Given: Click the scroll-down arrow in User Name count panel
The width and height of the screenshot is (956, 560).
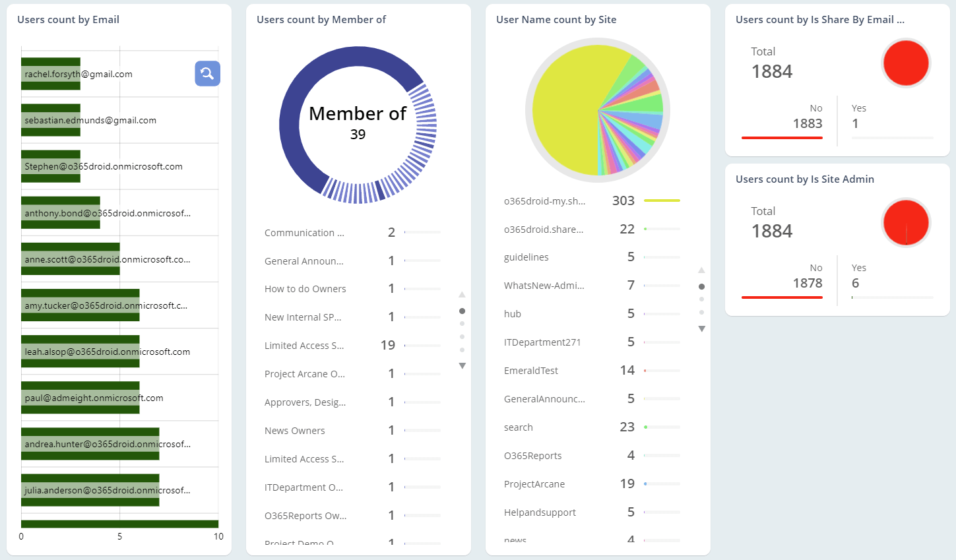Looking at the screenshot, I should (x=701, y=328).
